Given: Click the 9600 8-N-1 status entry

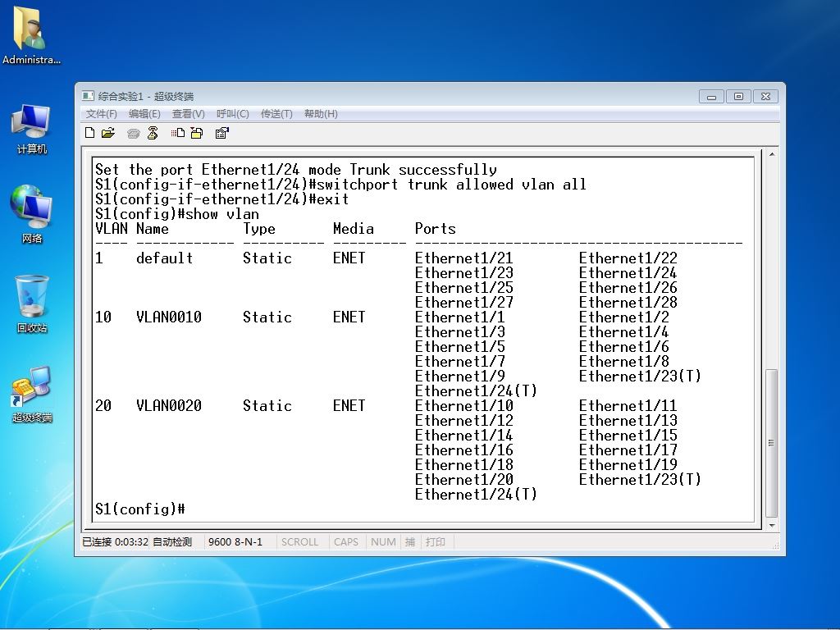Looking at the screenshot, I should [x=235, y=541].
